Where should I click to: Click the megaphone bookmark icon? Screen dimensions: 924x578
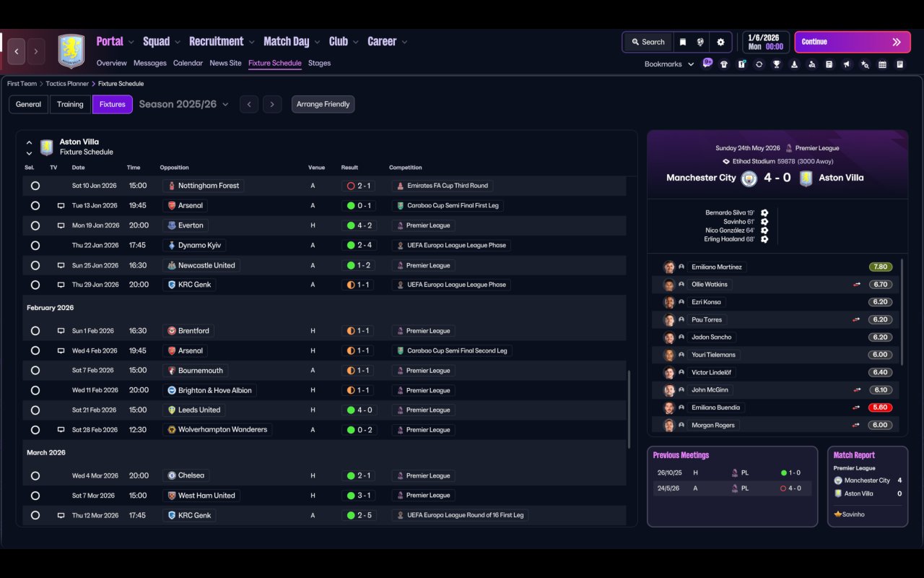[847, 64]
